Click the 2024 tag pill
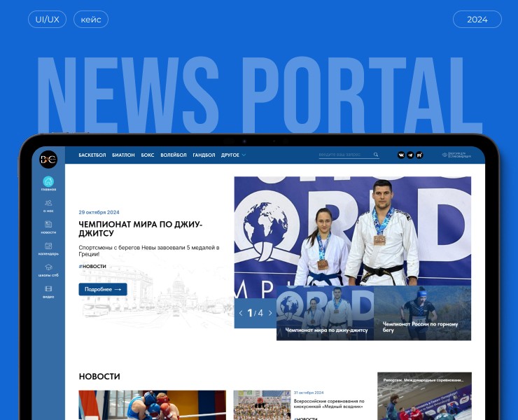This screenshot has height=420, width=518. (477, 19)
